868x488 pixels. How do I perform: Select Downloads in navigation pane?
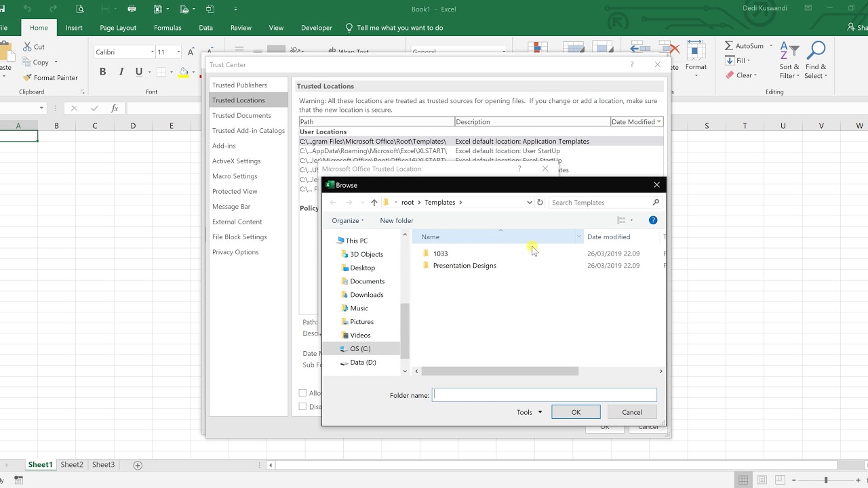point(366,295)
